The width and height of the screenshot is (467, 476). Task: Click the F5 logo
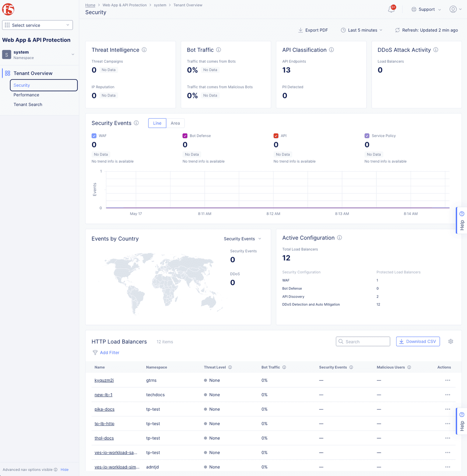[7, 9]
